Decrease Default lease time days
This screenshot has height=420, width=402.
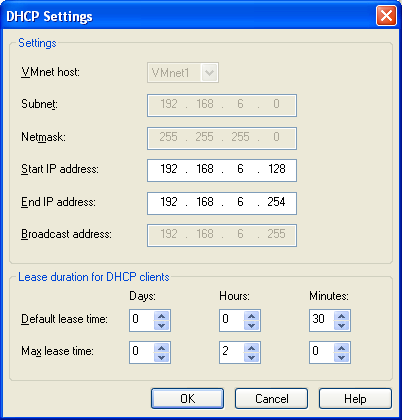162,325
